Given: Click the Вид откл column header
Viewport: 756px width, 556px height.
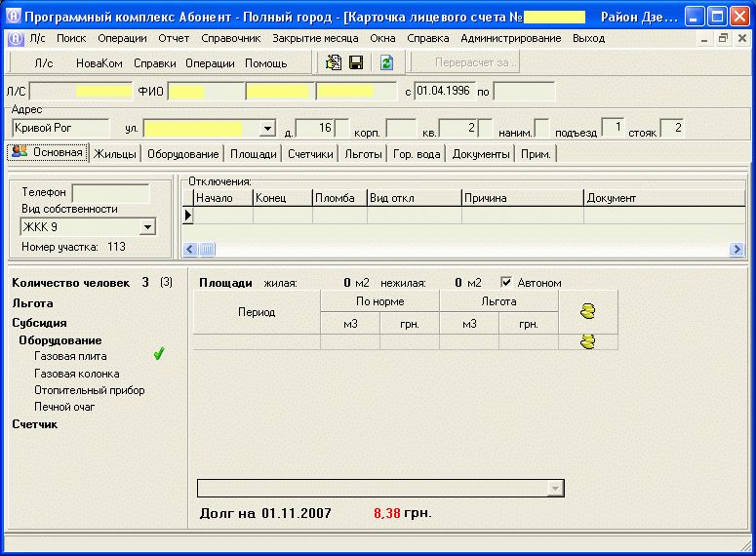Looking at the screenshot, I should (415, 198).
